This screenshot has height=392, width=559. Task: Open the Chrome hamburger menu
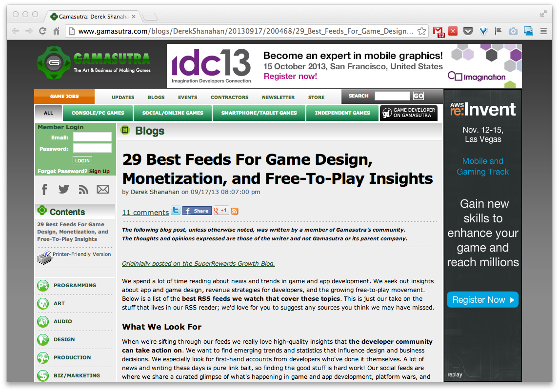[x=544, y=31]
